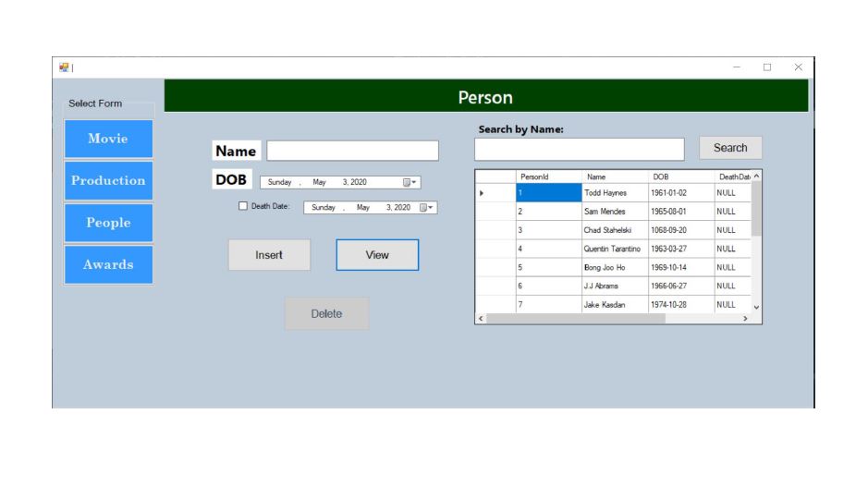Click the grid's scroll right arrow

745,318
